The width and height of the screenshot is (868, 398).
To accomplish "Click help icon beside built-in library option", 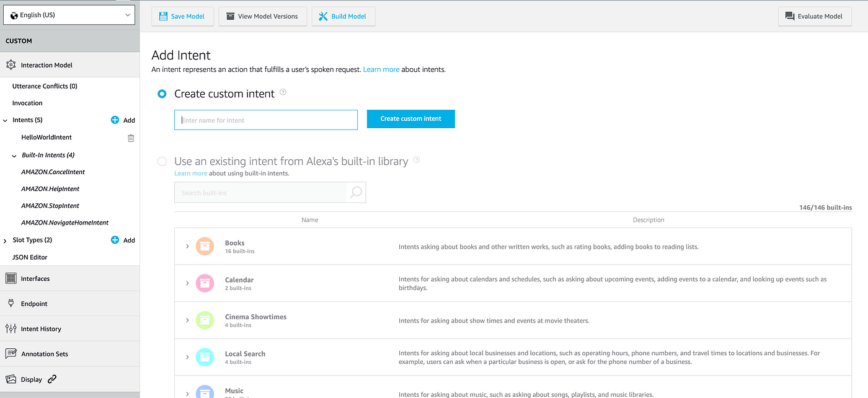I will [x=417, y=159].
